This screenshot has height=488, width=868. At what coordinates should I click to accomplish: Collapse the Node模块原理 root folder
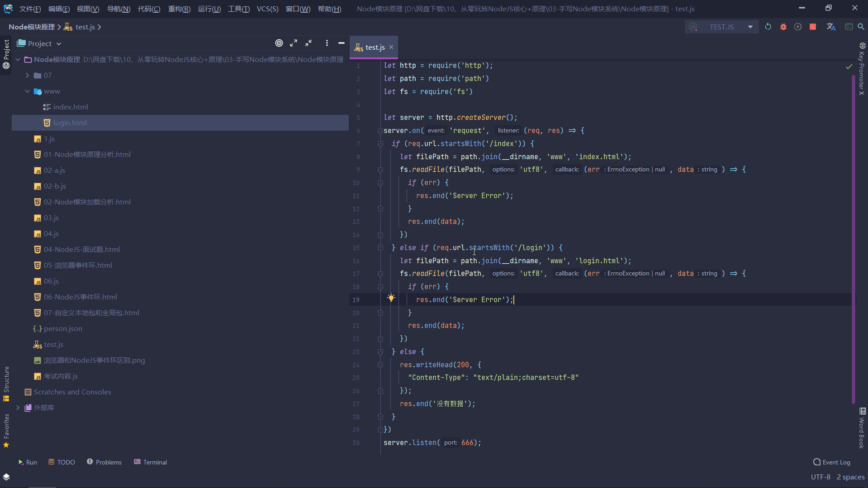coord(18,59)
